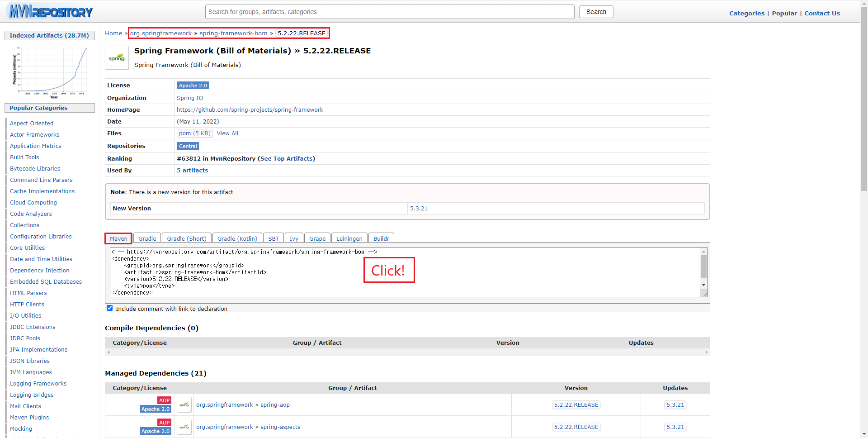Open Logging Frameworks category

(x=38, y=383)
